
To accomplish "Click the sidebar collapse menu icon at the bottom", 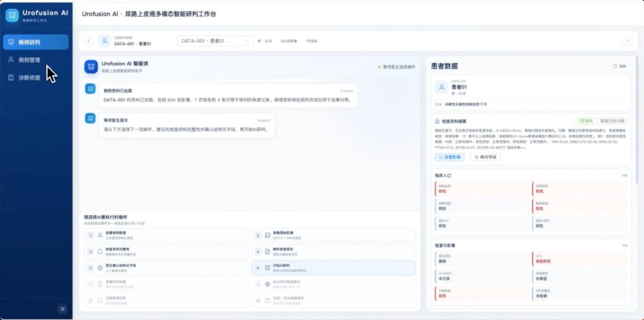I will (62, 309).
